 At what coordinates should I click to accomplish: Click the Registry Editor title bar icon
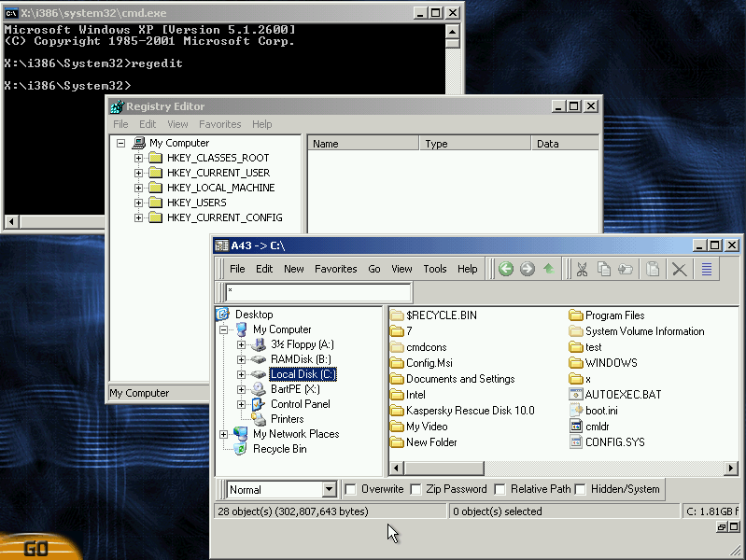117,106
